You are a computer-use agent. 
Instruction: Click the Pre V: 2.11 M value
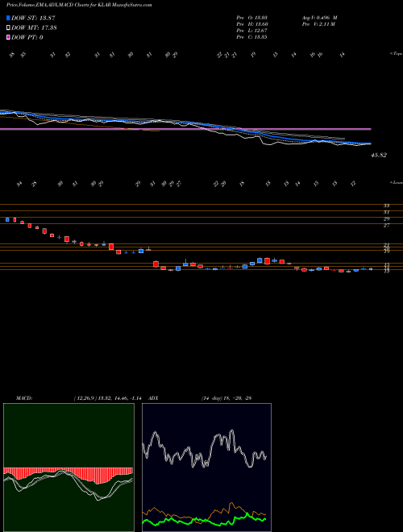pos(318,24)
